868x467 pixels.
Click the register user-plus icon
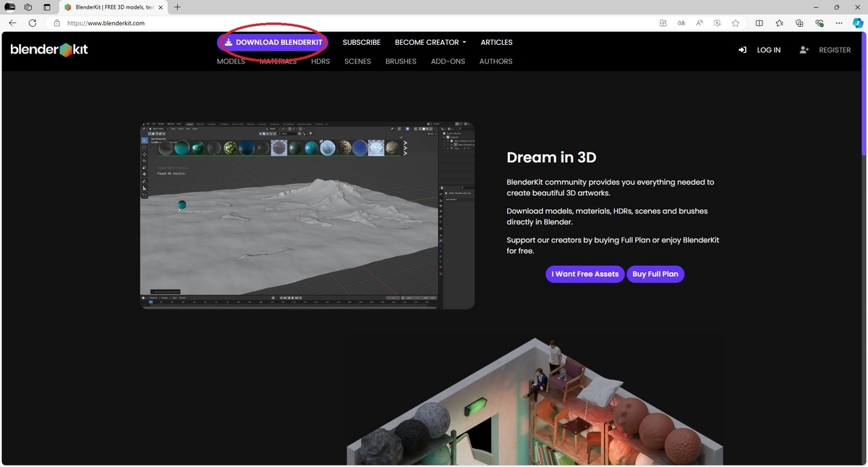(x=804, y=50)
